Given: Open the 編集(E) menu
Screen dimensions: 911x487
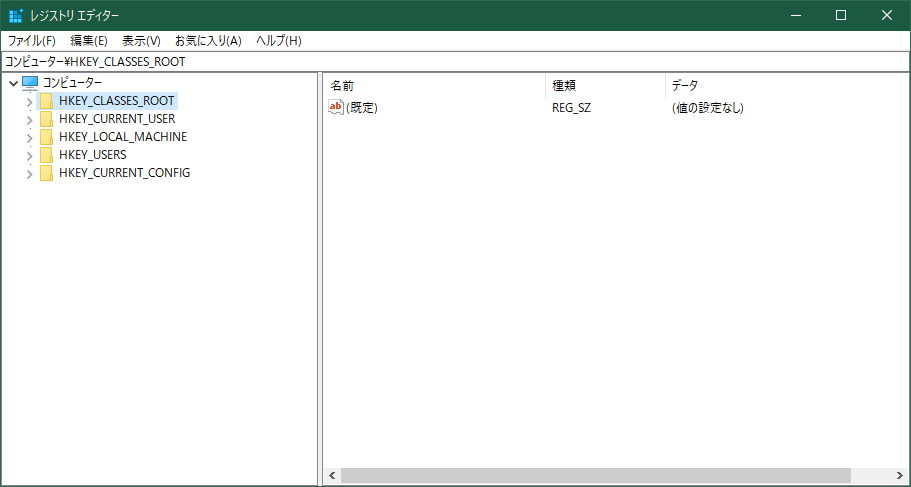Looking at the screenshot, I should point(89,41).
